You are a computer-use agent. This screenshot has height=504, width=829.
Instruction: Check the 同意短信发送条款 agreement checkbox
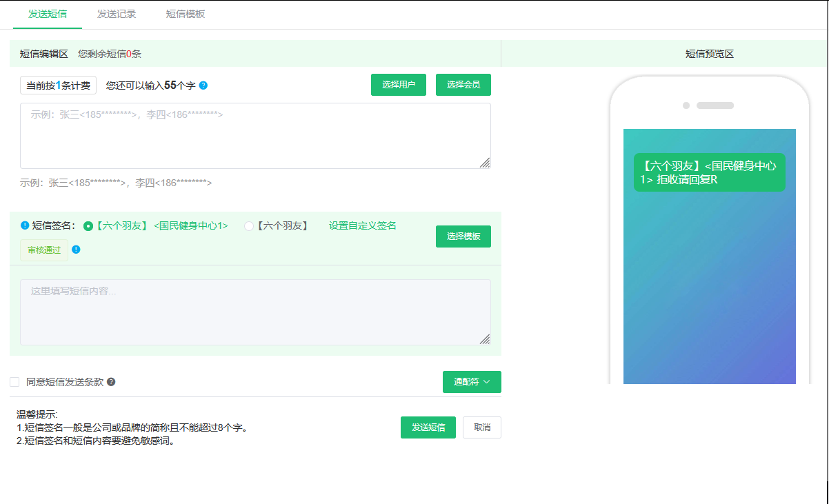tap(15, 382)
